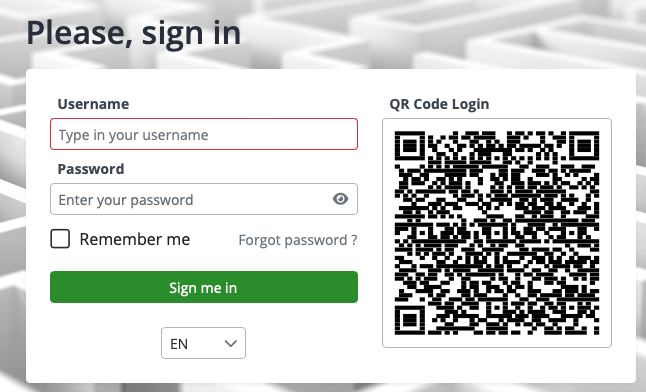Click the bold "Password" field label

point(91,169)
